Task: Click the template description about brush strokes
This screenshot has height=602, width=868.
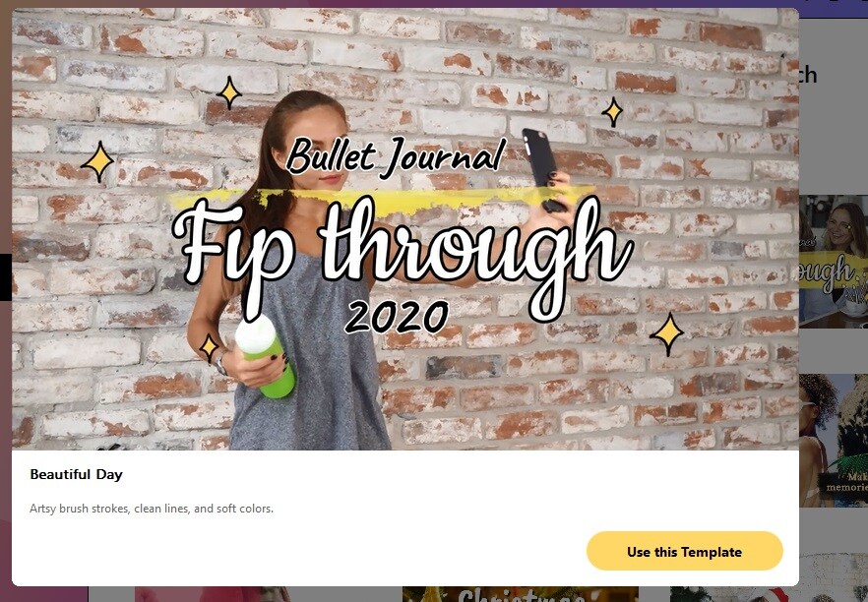Action: (x=152, y=509)
